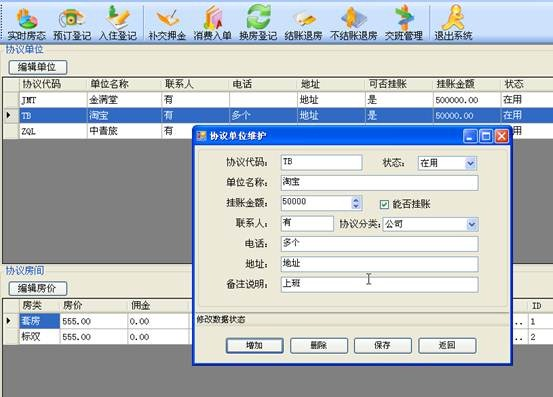Click 555.00 price in 标双 row
553x397 pixels.
[93, 337]
